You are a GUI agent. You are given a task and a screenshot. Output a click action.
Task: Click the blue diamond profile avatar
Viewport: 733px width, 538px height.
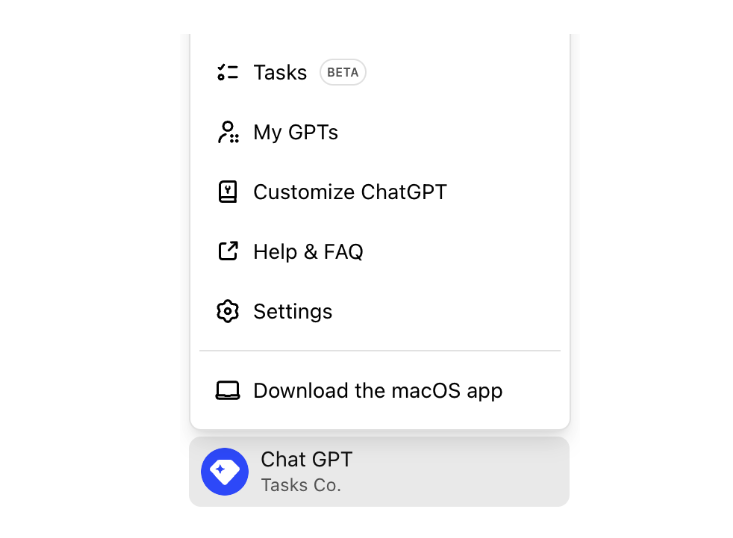tap(225, 472)
